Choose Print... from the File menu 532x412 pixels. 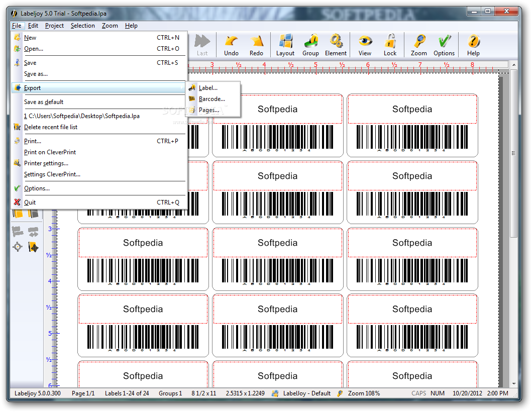[x=99, y=141]
